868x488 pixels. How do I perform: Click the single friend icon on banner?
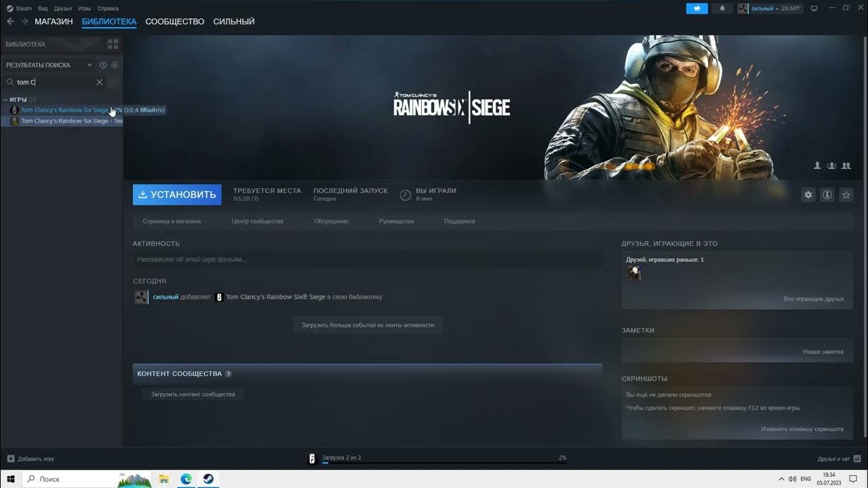click(817, 165)
